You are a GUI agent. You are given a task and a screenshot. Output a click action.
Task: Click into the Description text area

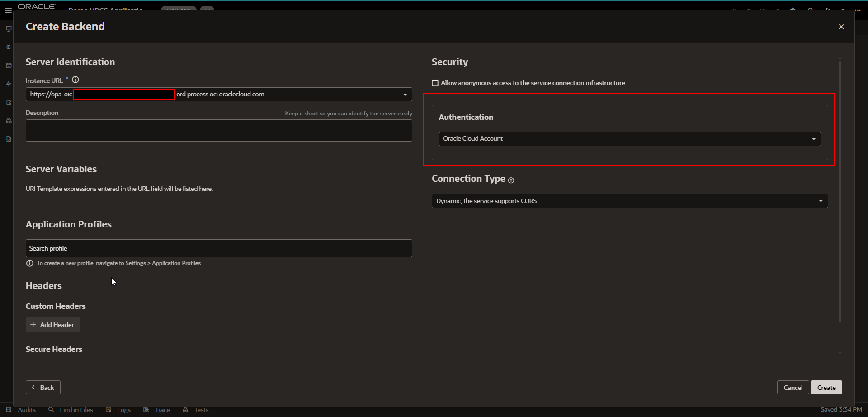click(x=219, y=131)
